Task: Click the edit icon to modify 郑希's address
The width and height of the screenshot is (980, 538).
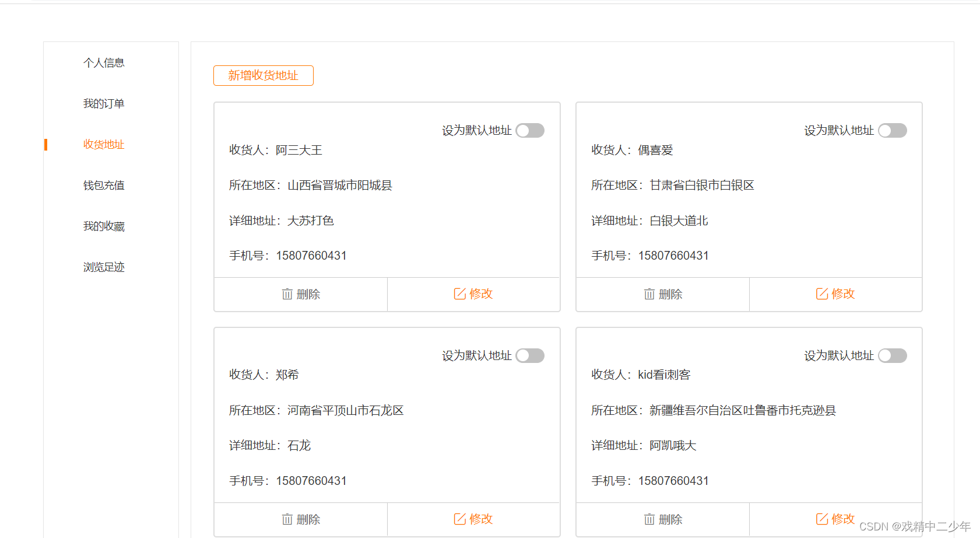Action: (x=459, y=518)
